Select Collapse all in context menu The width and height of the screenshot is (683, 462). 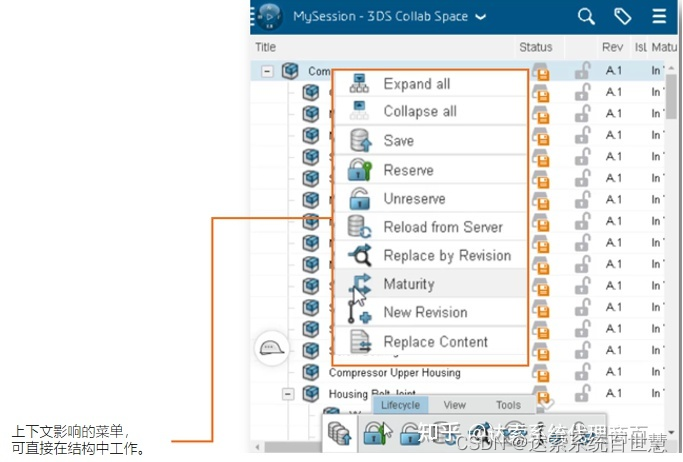(x=430, y=111)
